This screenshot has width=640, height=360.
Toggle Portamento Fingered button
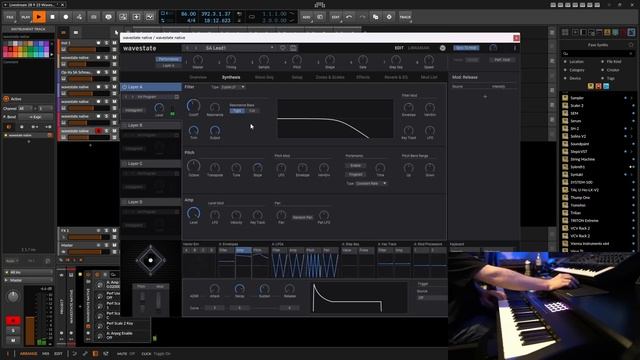356,174
